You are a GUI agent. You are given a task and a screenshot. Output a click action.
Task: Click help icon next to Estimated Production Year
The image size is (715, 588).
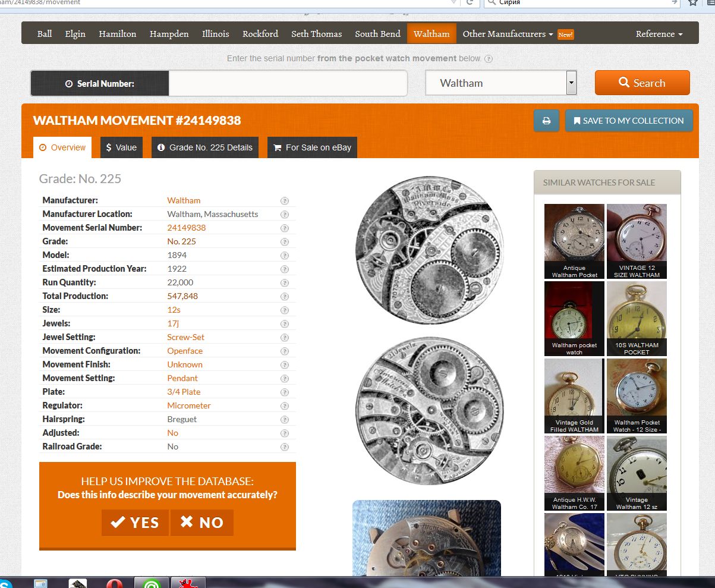pyautogui.click(x=285, y=269)
